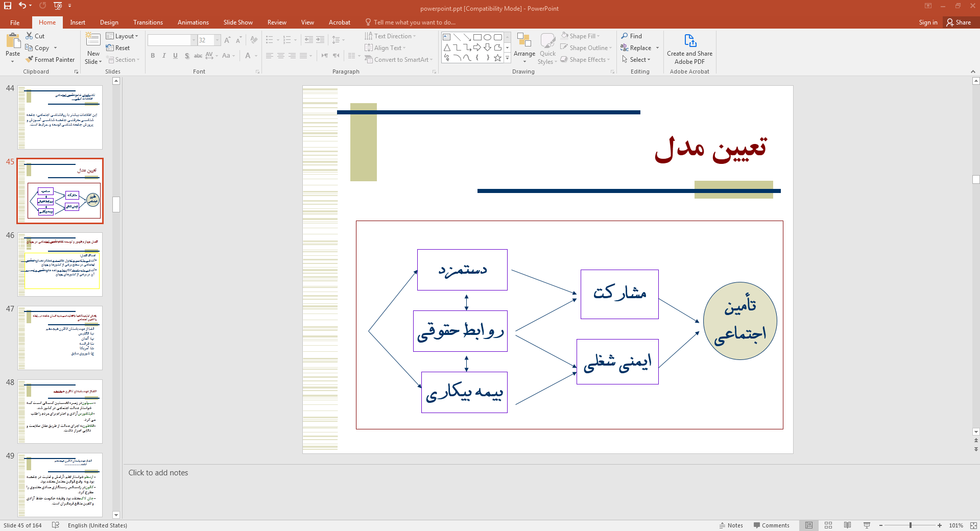Click zoom in plus button

(x=940, y=525)
